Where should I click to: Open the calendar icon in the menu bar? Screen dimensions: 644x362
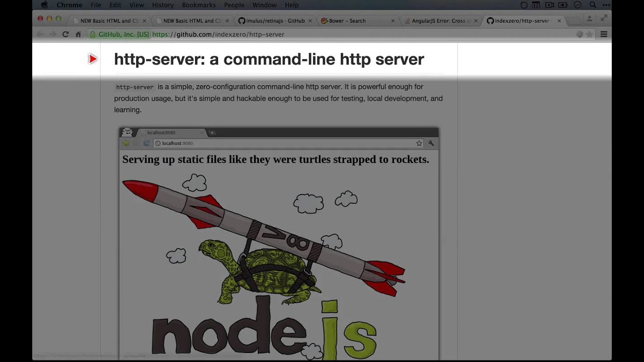[x=536, y=5]
